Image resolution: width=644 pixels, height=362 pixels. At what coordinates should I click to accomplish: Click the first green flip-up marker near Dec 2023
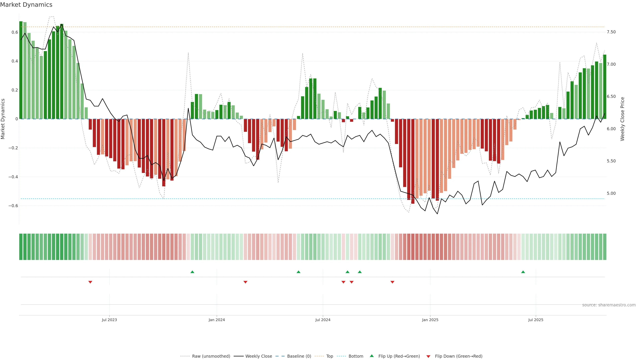[x=192, y=272]
